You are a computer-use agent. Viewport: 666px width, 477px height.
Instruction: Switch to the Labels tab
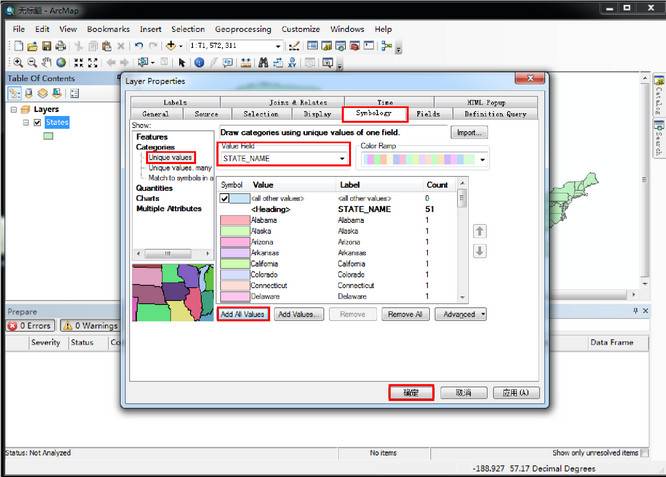click(175, 102)
